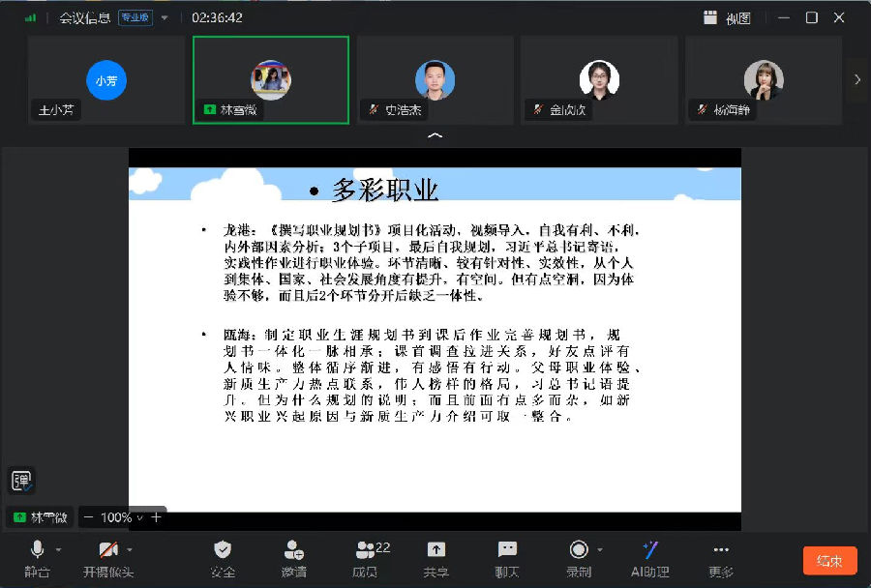
Task: Click the plus zoom-in button beside 100%
Action: coord(156,517)
